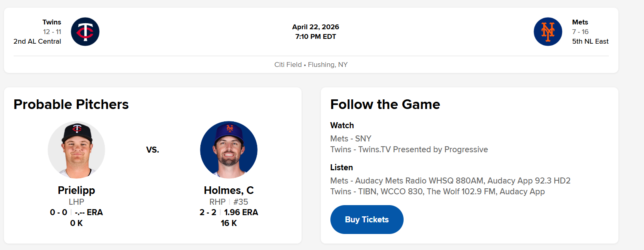Click the Mets - SNY watch listing
The width and height of the screenshot is (644, 250).
coord(351,139)
